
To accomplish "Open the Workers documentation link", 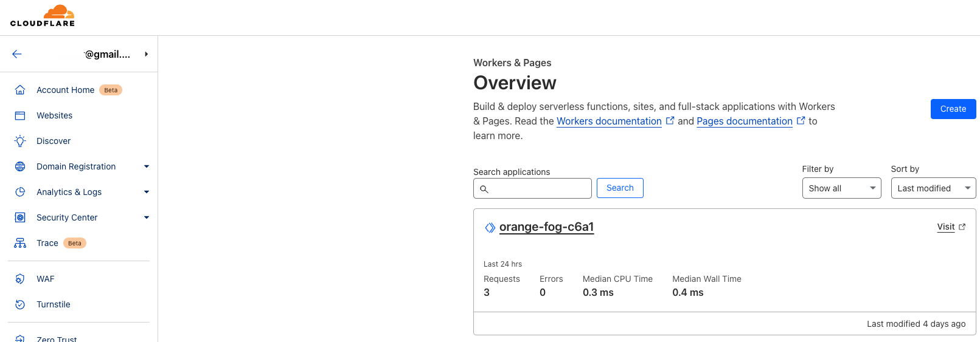I will coord(609,121).
